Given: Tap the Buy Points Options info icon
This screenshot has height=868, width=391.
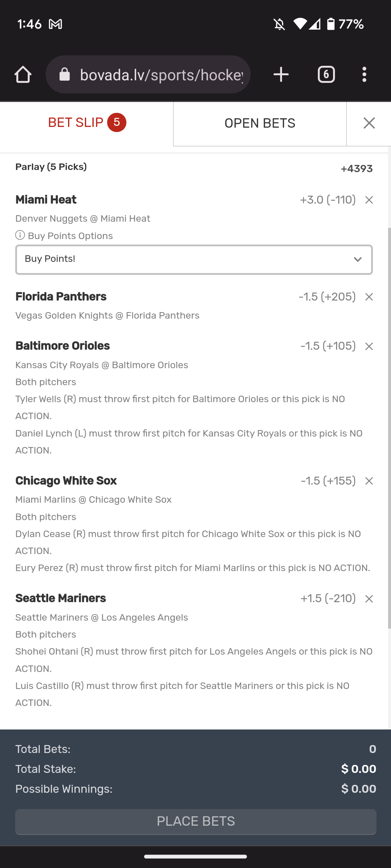Looking at the screenshot, I should click(20, 235).
